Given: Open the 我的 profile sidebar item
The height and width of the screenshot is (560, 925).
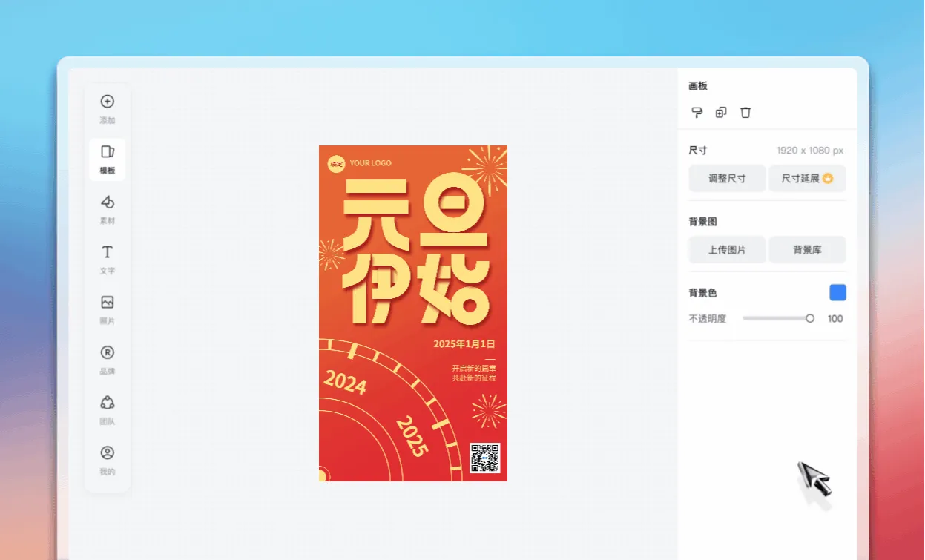Looking at the screenshot, I should (x=108, y=460).
